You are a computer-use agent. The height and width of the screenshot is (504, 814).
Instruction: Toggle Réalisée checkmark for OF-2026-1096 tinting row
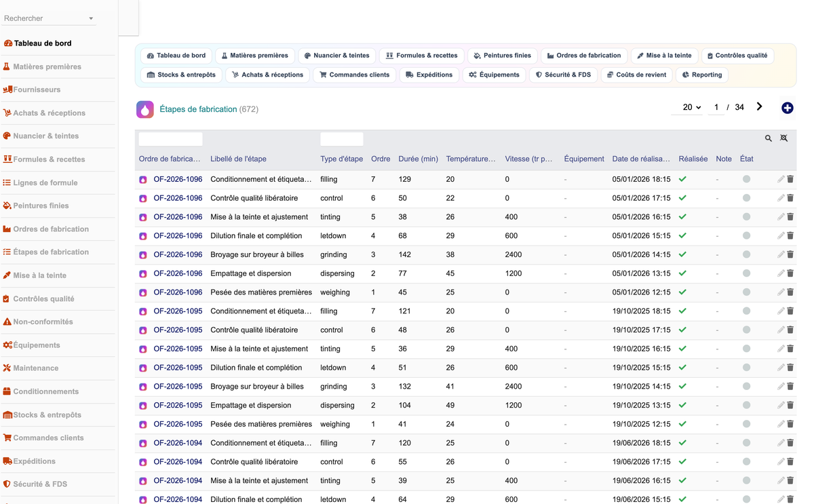682,217
